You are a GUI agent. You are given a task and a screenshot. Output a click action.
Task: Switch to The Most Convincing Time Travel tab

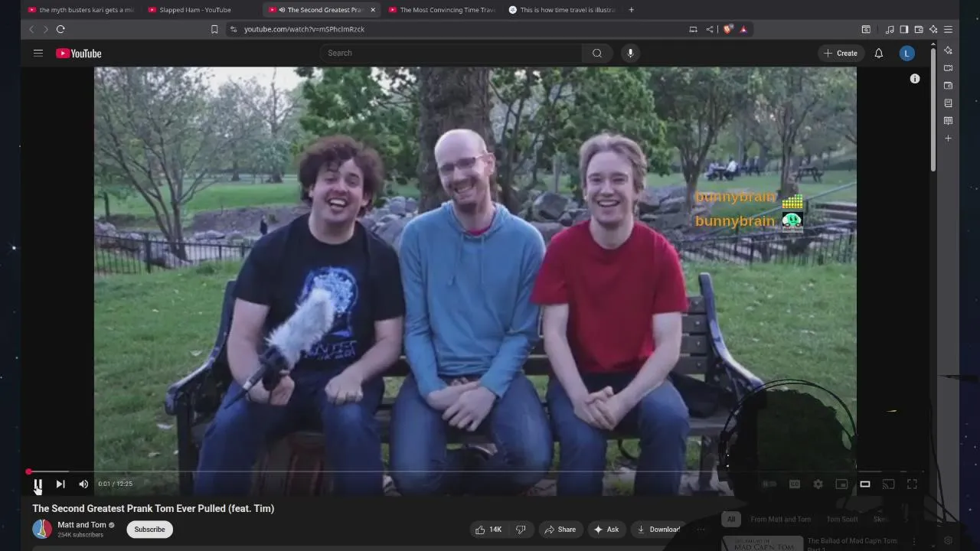pos(443,10)
